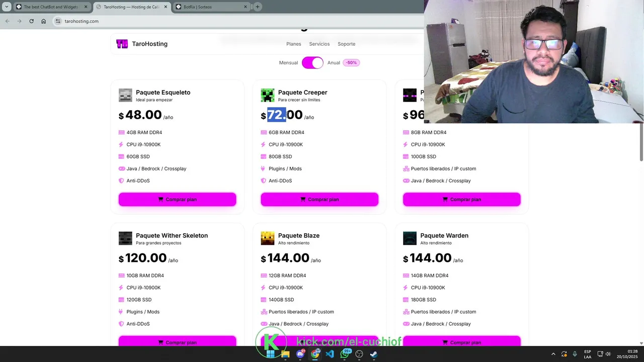Click the $48.00 price text

[140, 115]
